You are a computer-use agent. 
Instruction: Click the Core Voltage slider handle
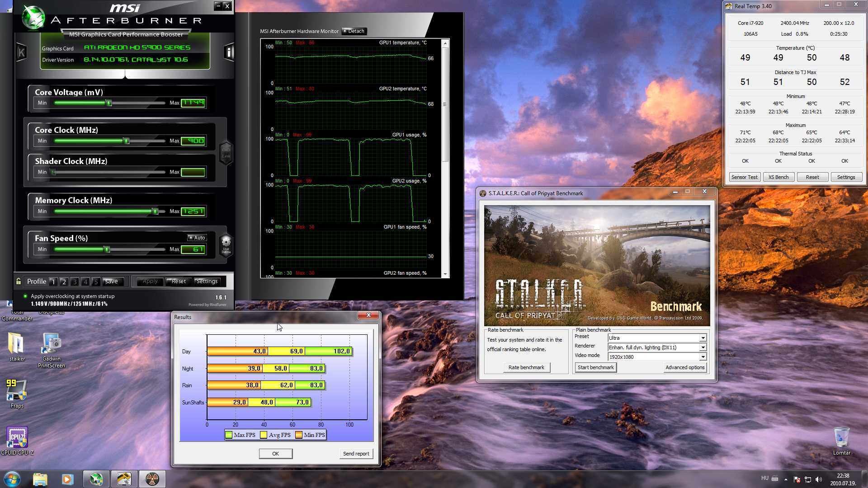(108, 103)
